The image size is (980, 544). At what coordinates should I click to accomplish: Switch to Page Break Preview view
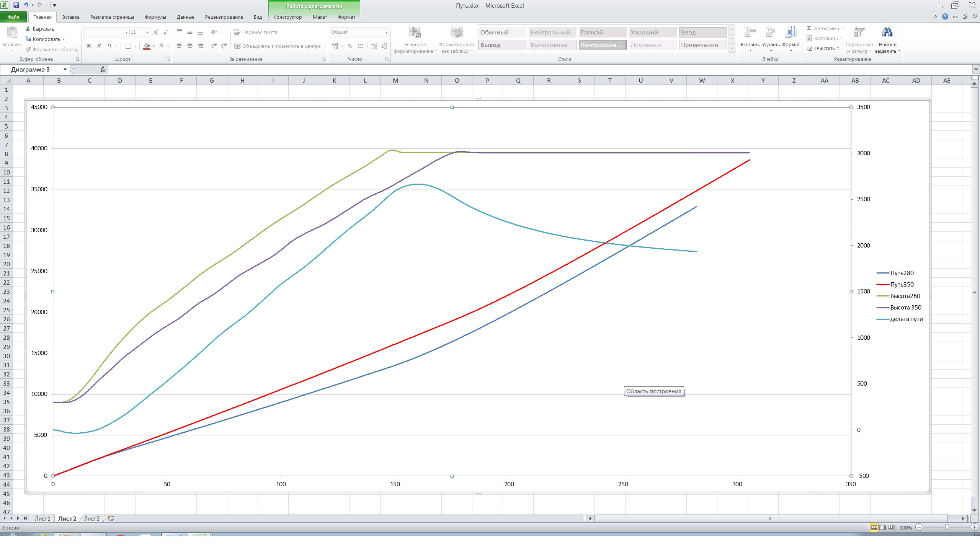point(892,528)
